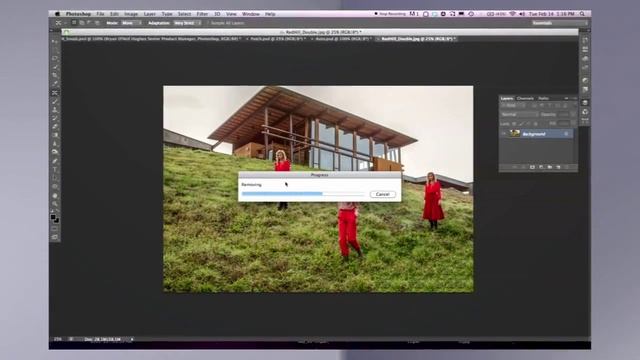Toggle lock transparent pixels
The image size is (640, 360).
point(514,124)
